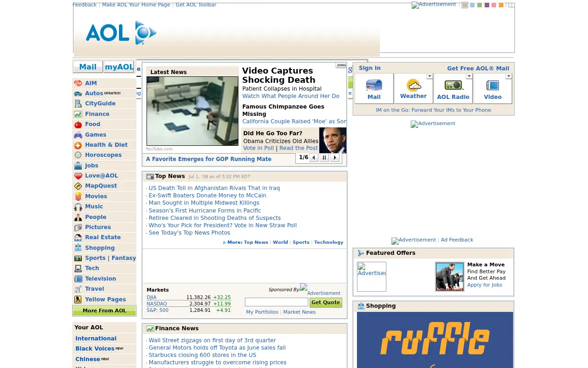This screenshot has width=588, height=368.
Task: Click the Yellow Pages icon
Action: tap(78, 299)
